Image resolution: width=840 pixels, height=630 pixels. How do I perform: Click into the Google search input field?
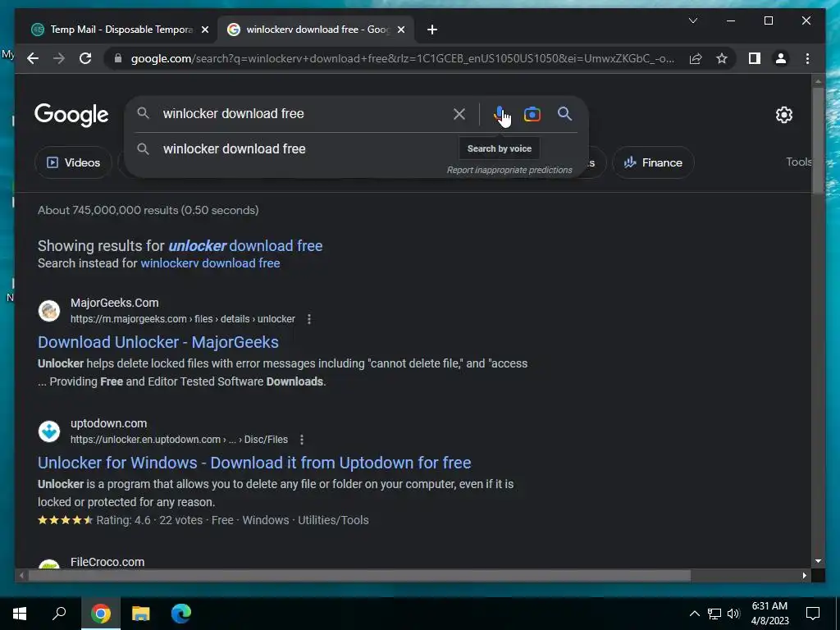(303, 113)
